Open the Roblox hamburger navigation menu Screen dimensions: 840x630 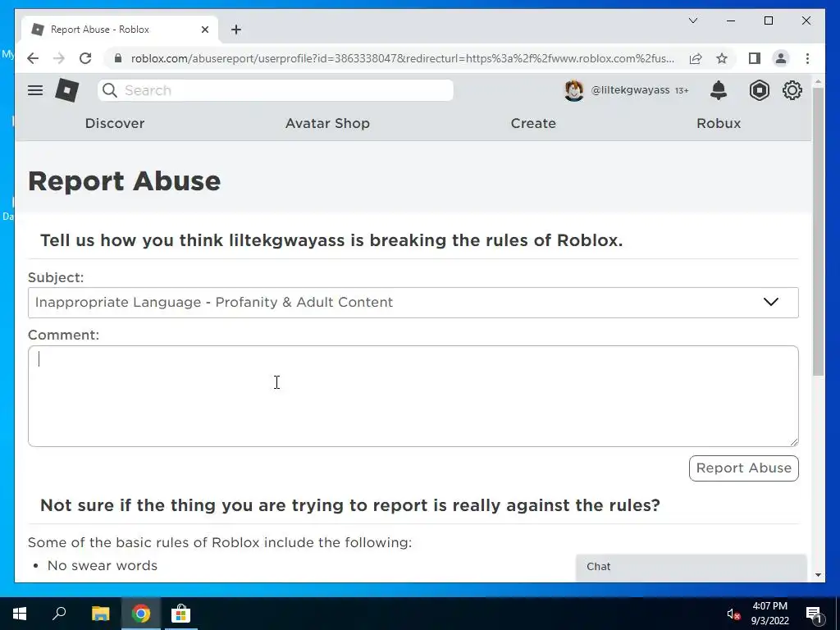click(35, 90)
